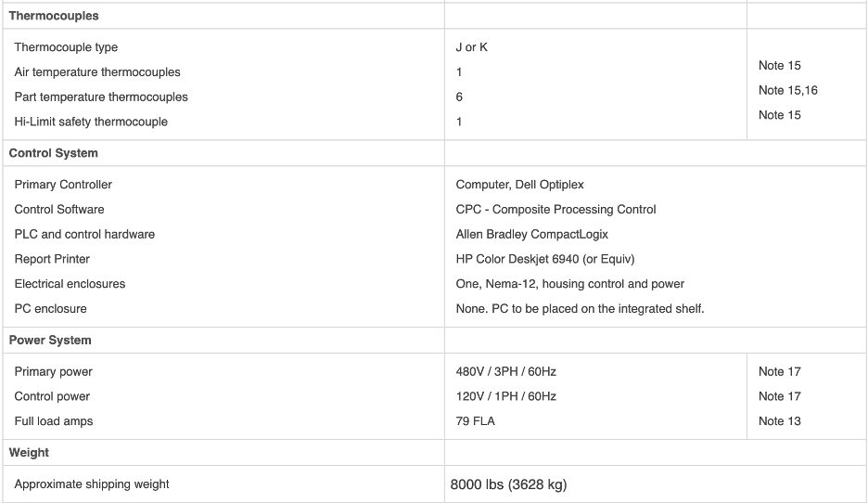Click the Weight section header
This screenshot has height=503, width=868.
[29, 453]
